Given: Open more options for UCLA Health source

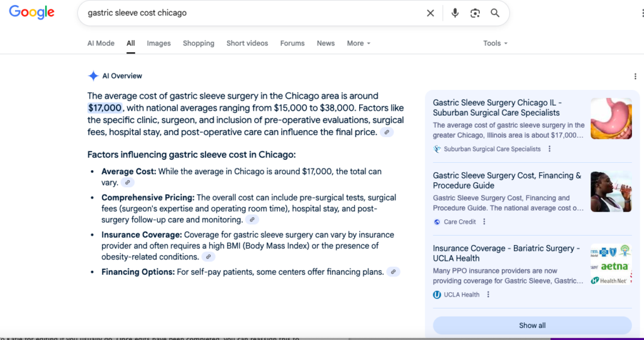Looking at the screenshot, I should click(x=488, y=294).
